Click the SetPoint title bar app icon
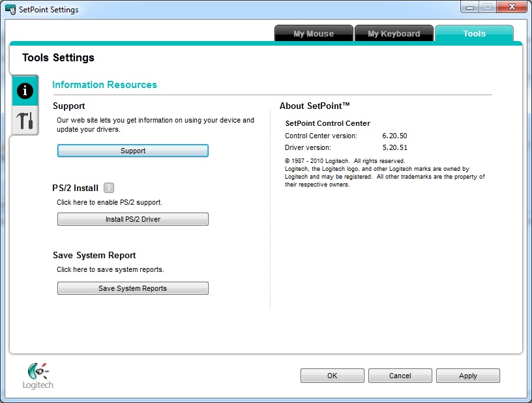Image resolution: width=532 pixels, height=403 pixels. click(x=10, y=9)
